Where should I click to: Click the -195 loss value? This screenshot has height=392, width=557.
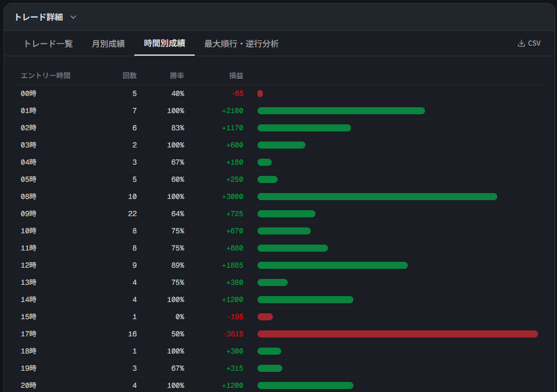pos(235,317)
